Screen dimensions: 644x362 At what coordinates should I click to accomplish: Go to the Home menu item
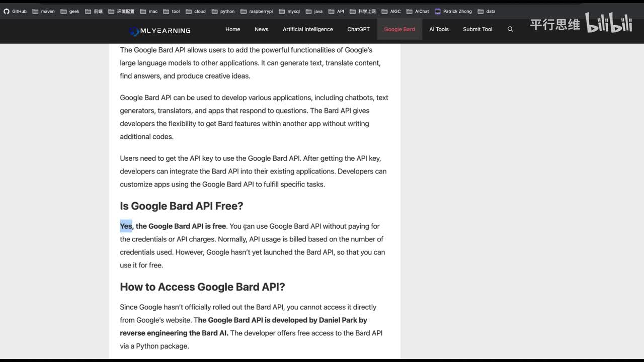pyautogui.click(x=232, y=29)
